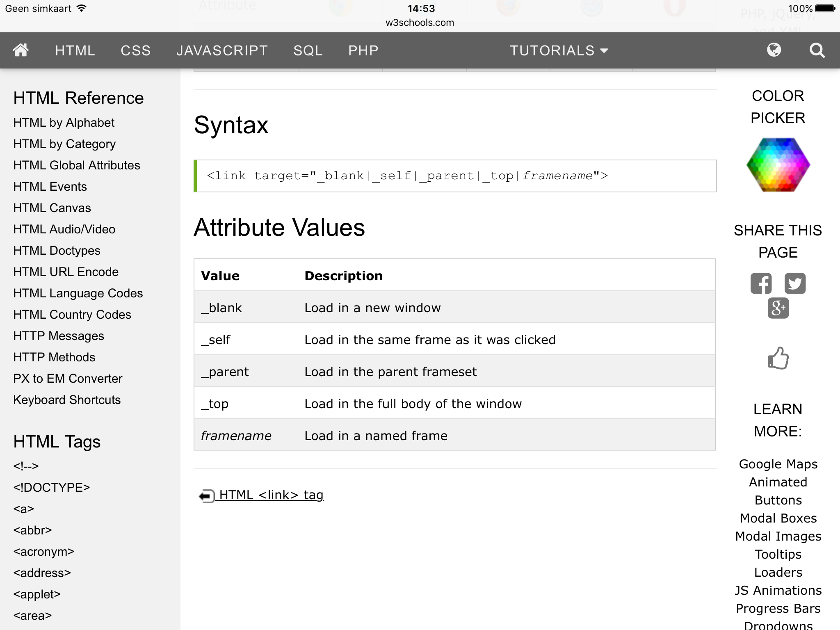Click the thumbs-up like icon

[778, 358]
